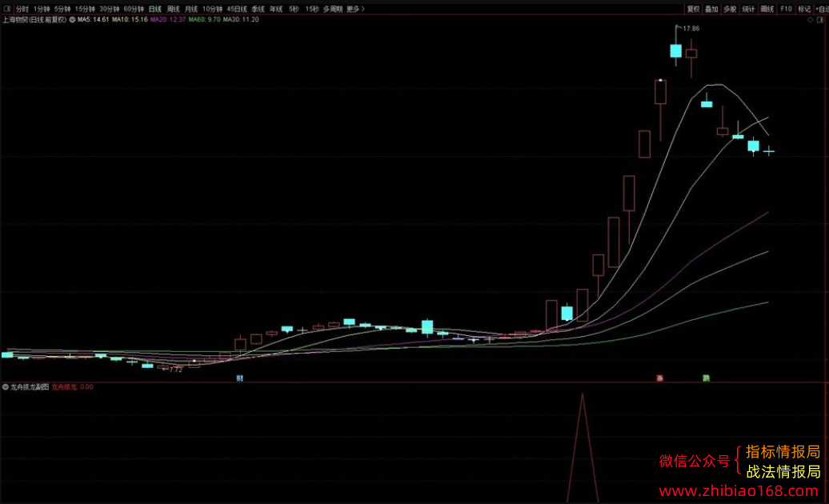
Task: Select the 15秒 period tab
Action: (x=312, y=9)
